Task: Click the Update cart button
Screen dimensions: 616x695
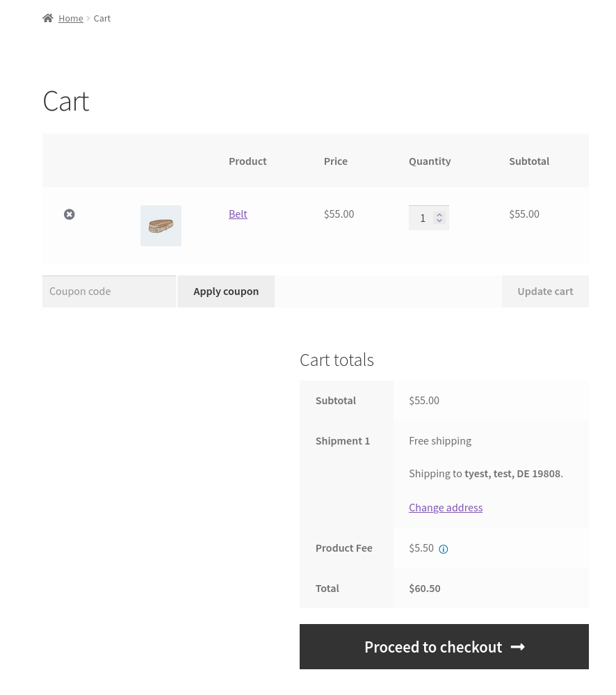Action: [545, 291]
